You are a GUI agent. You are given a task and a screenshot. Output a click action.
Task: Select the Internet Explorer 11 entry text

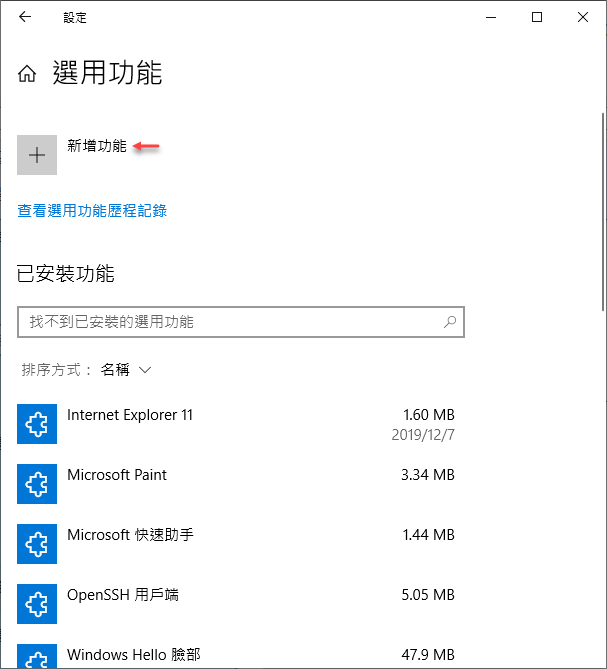coord(130,415)
